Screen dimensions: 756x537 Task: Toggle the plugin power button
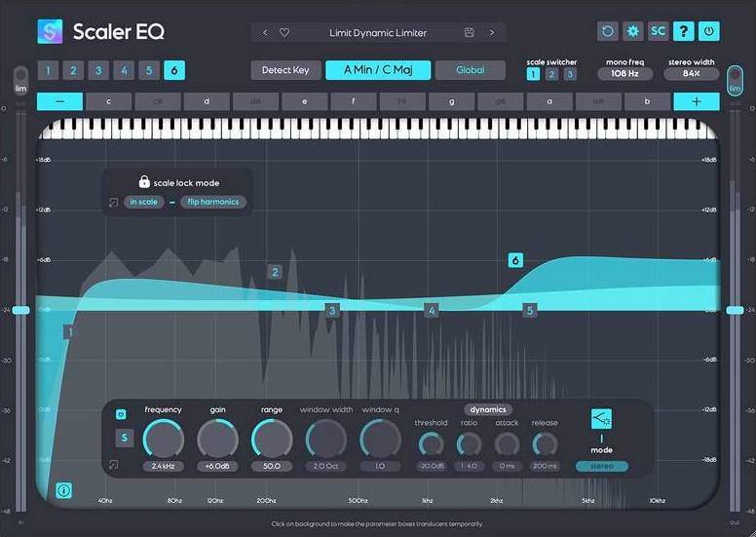click(709, 31)
